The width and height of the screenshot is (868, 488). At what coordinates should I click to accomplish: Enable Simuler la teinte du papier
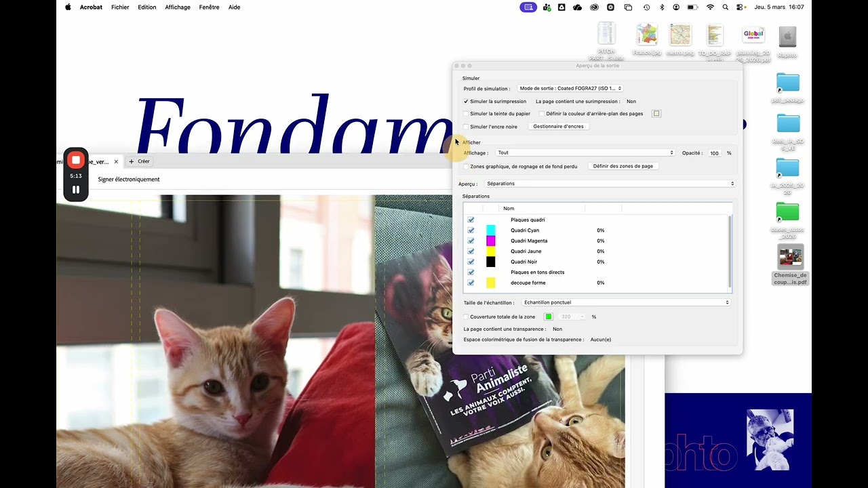[466, 114]
